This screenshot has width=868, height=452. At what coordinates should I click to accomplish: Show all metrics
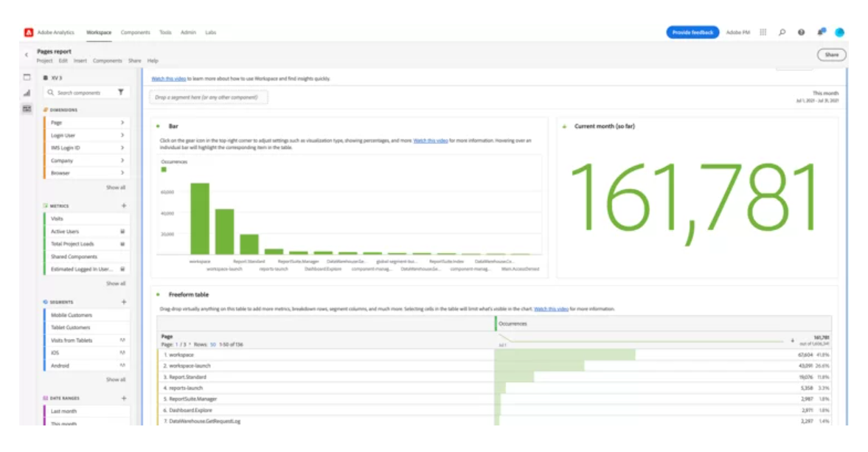pyautogui.click(x=116, y=284)
